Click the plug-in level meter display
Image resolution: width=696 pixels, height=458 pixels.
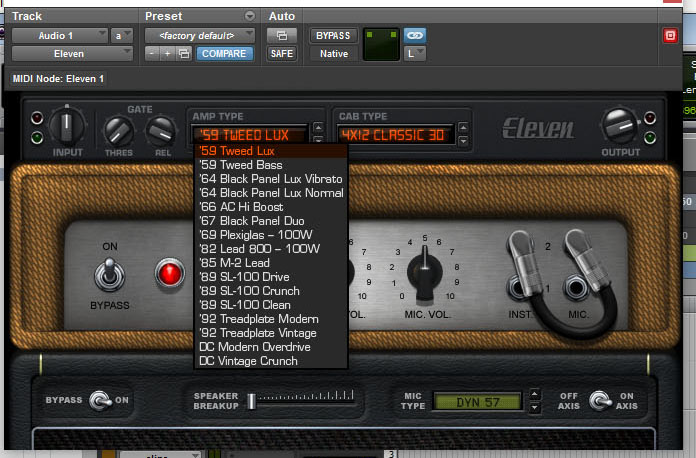pos(381,44)
